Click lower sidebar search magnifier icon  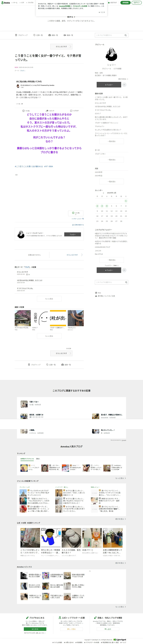pyautogui.click(x=126, y=282)
